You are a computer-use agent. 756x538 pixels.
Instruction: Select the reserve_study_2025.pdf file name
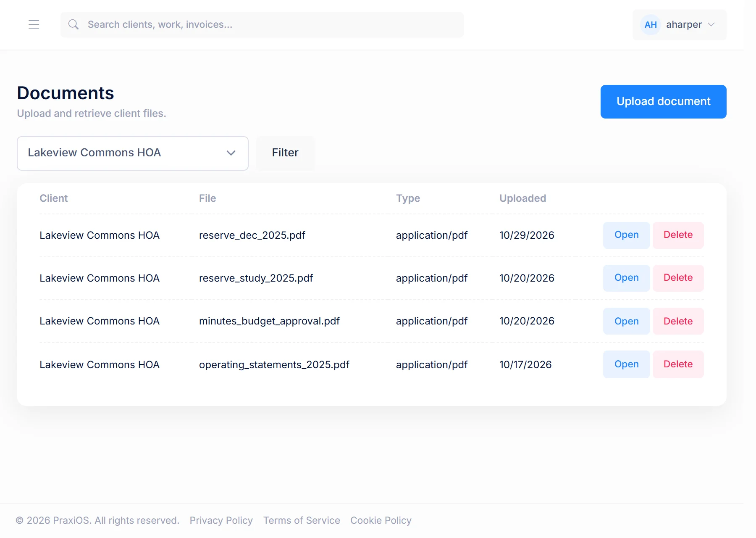256,278
